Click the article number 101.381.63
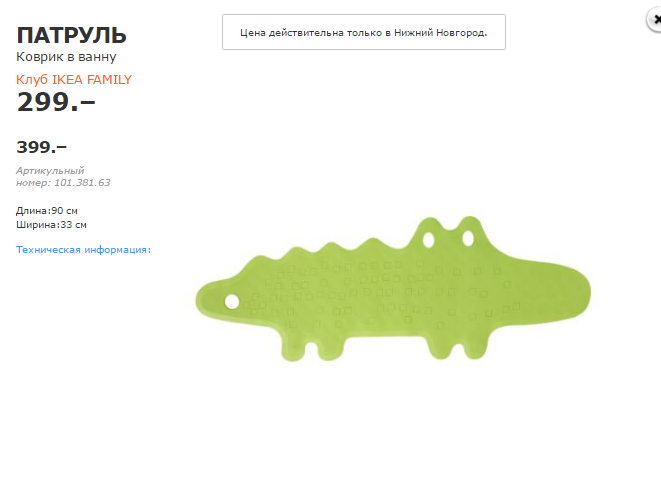This screenshot has width=661, height=503. [82, 183]
